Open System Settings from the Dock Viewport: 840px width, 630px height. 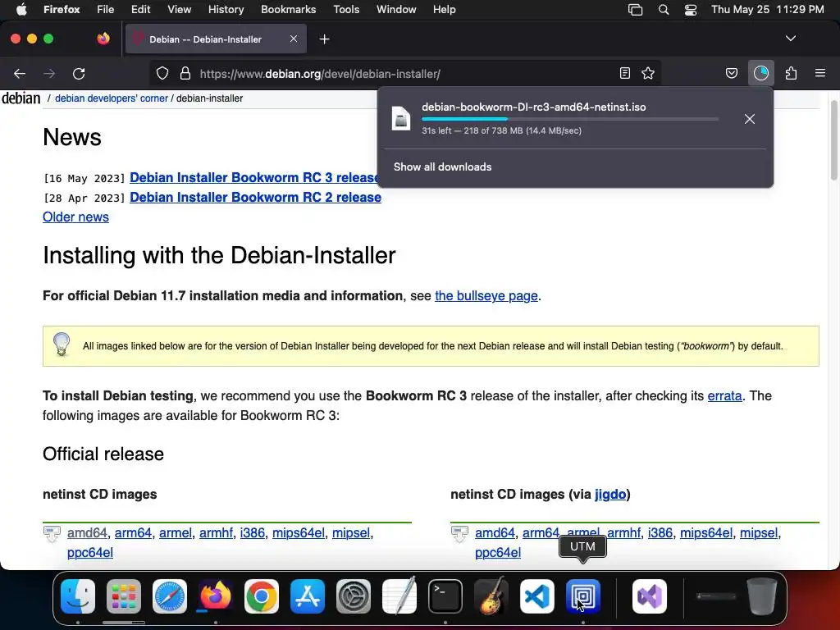coord(354,596)
